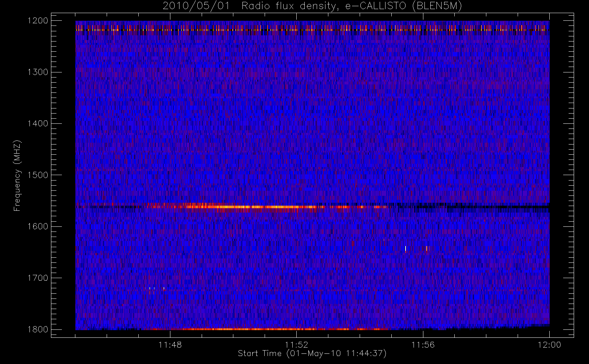Viewport: 589px width, 364px height.
Task: Select the 1800 frequency tick label
Action: coord(38,329)
